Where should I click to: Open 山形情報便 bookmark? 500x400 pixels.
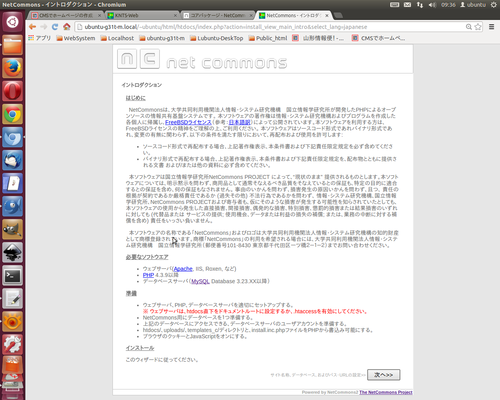point(318,38)
